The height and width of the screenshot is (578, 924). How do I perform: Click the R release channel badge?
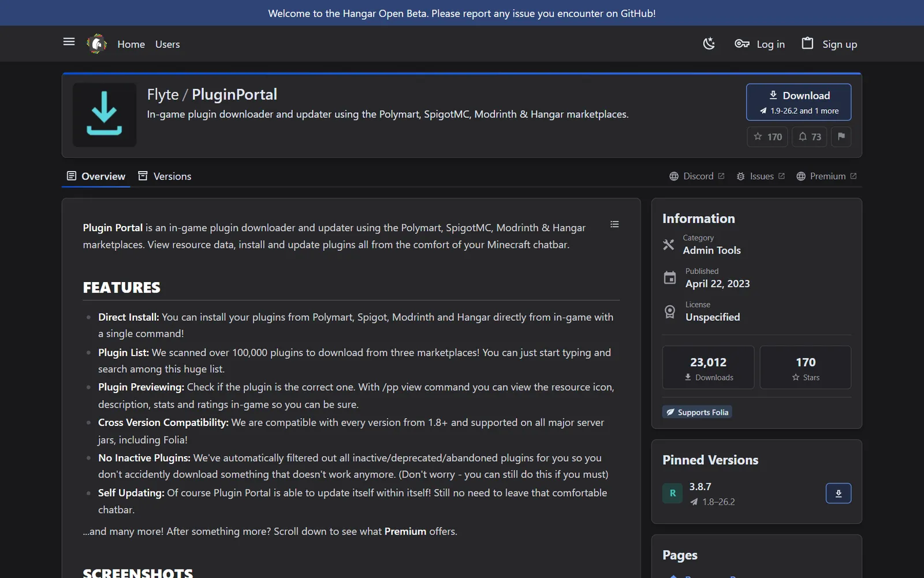[673, 493]
